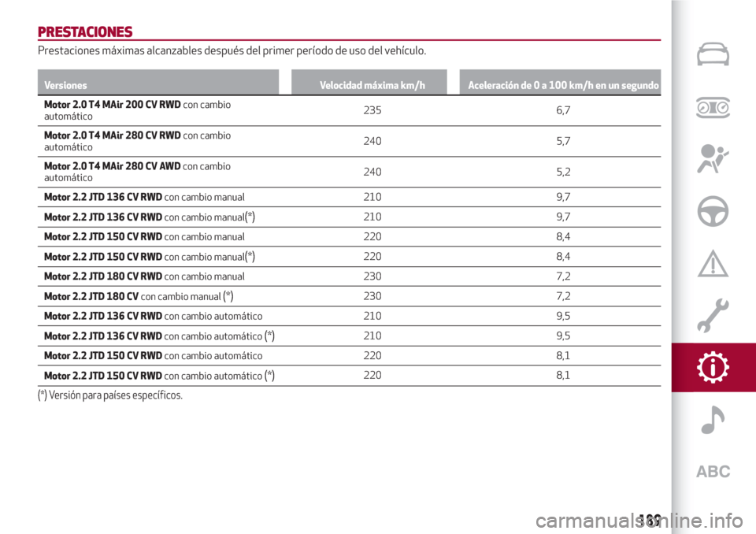Click the footnote Versión para países específicos
The width and height of the screenshot is (756, 534).
click(x=110, y=395)
